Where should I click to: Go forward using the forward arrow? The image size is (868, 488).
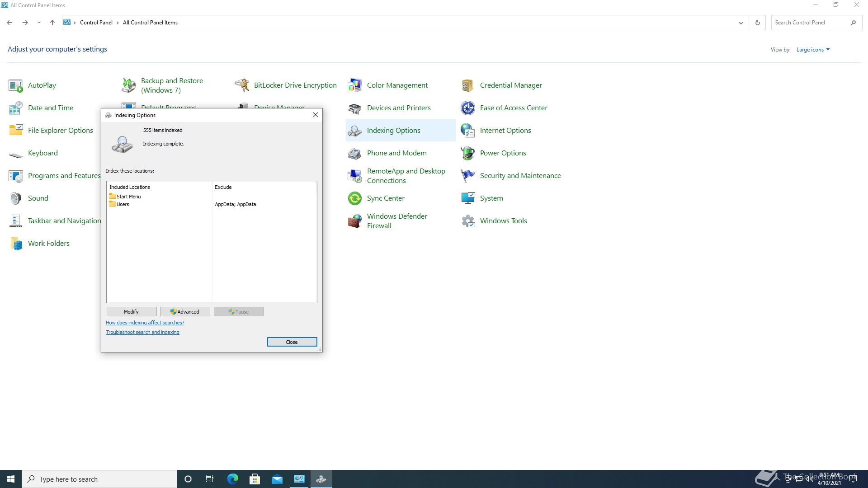(25, 23)
